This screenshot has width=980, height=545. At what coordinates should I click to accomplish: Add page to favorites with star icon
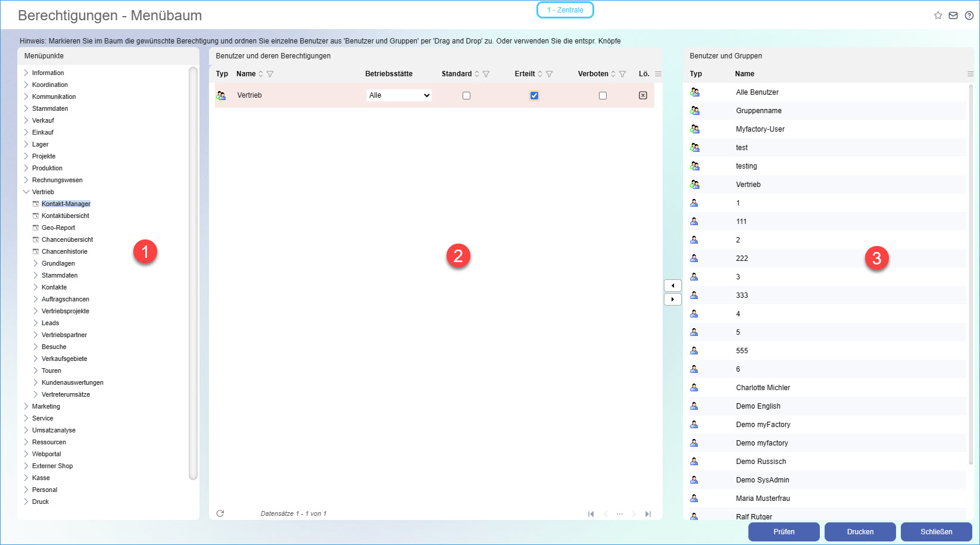tap(938, 15)
